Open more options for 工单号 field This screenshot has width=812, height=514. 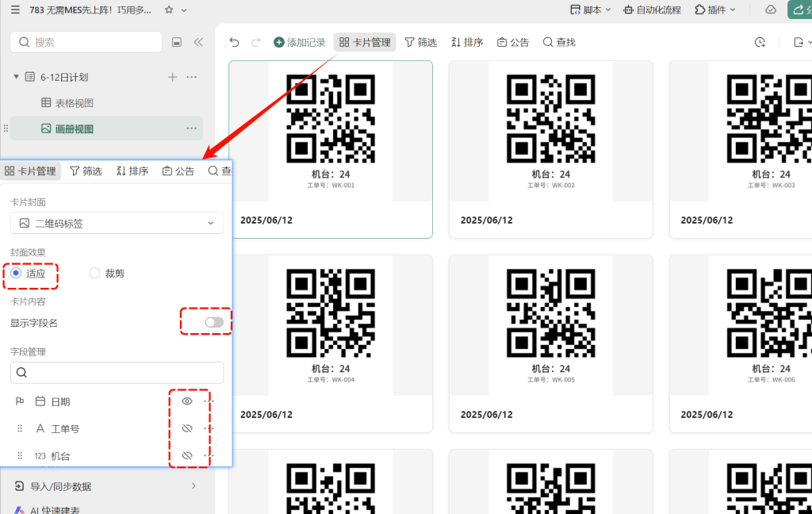pos(209,428)
